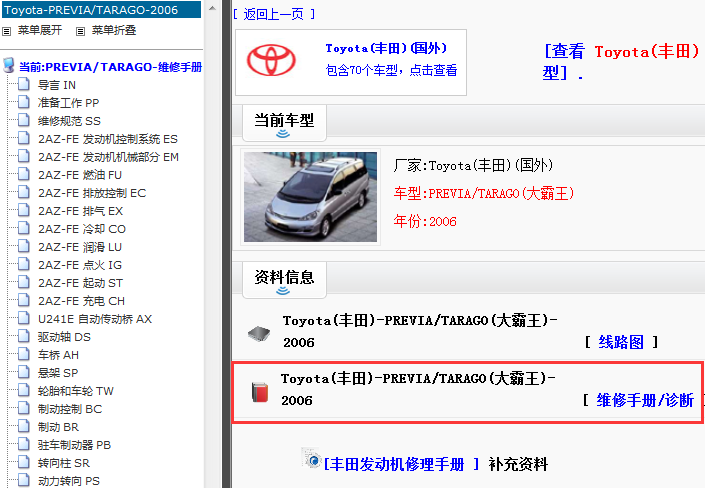Click page icon next to 车桥 AH

point(24,354)
